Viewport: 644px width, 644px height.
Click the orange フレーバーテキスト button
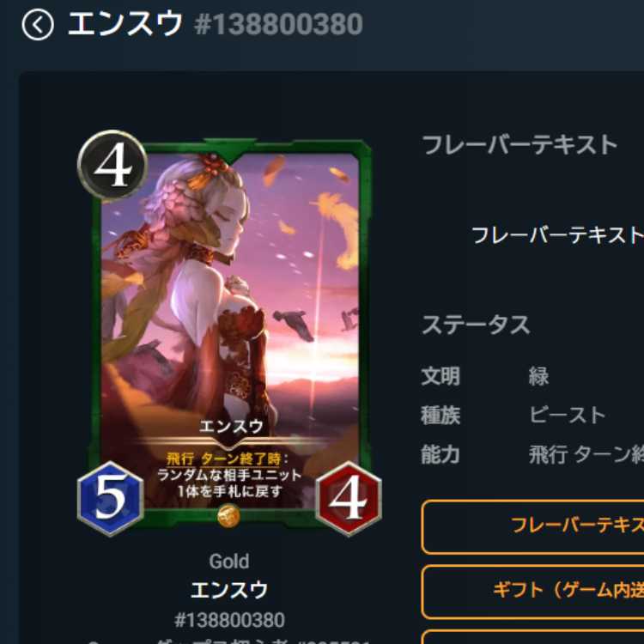(532, 527)
